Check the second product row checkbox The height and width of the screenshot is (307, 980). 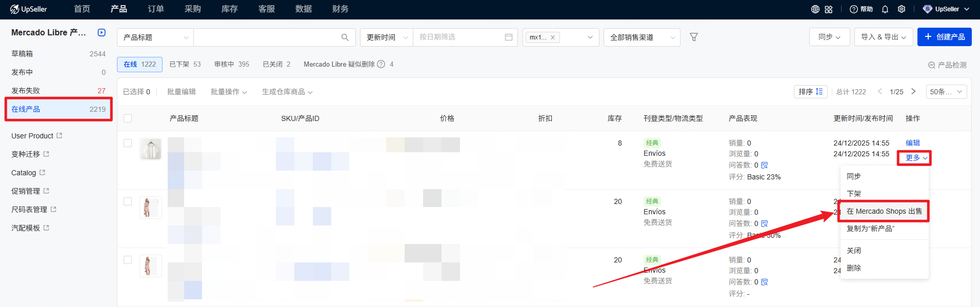(128, 201)
